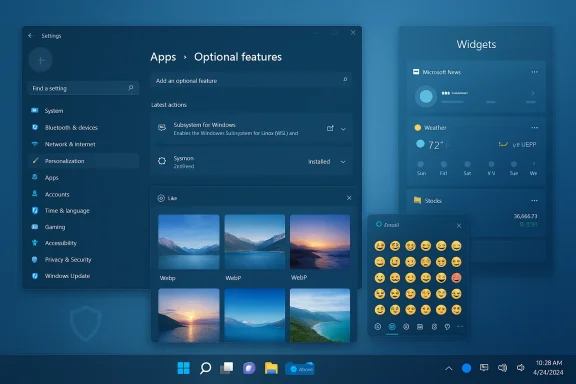Go back with the Settings back arrow
Screen dimensions: 576x384
pos(30,36)
